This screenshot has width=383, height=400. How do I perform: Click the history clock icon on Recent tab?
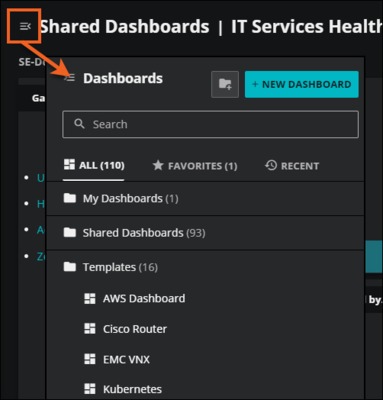click(271, 165)
